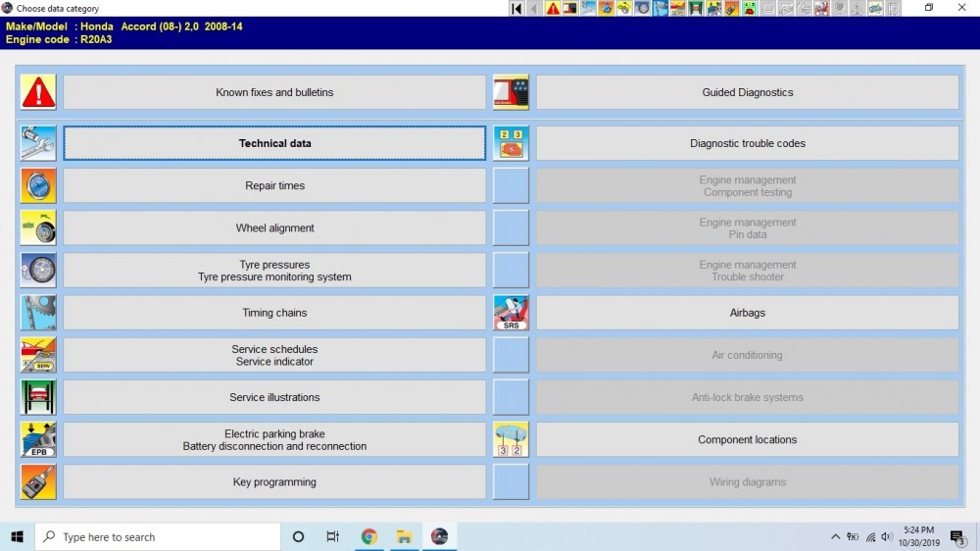Open Timing chains section
This screenshot has width=980, height=551.
pyautogui.click(x=274, y=313)
